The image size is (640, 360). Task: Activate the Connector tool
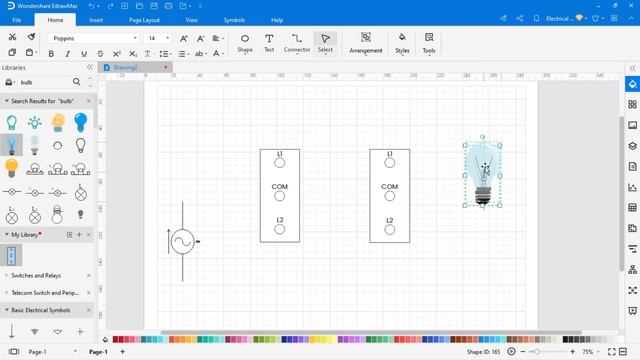[297, 43]
